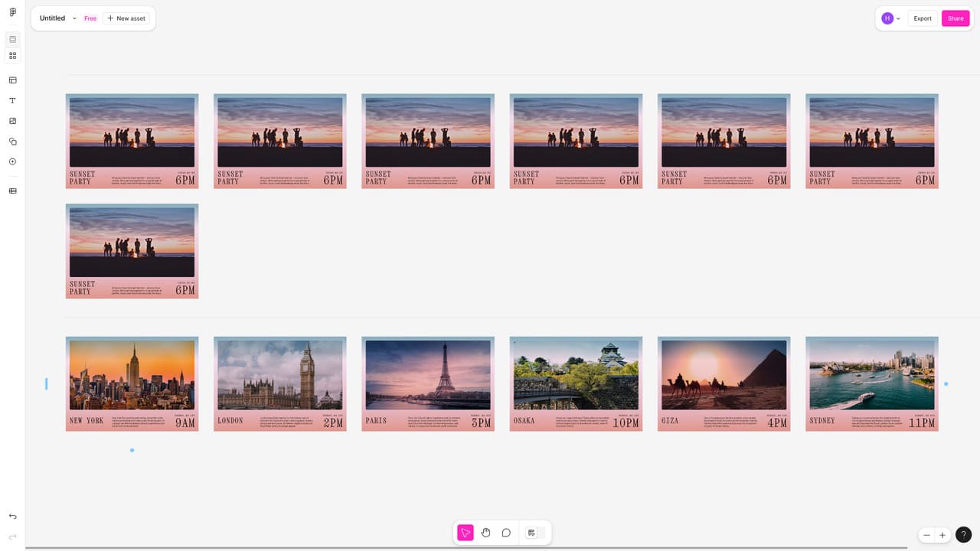Image resolution: width=980 pixels, height=551 pixels.
Task: Select the Text tool in sidebar
Action: pyautogui.click(x=12, y=100)
